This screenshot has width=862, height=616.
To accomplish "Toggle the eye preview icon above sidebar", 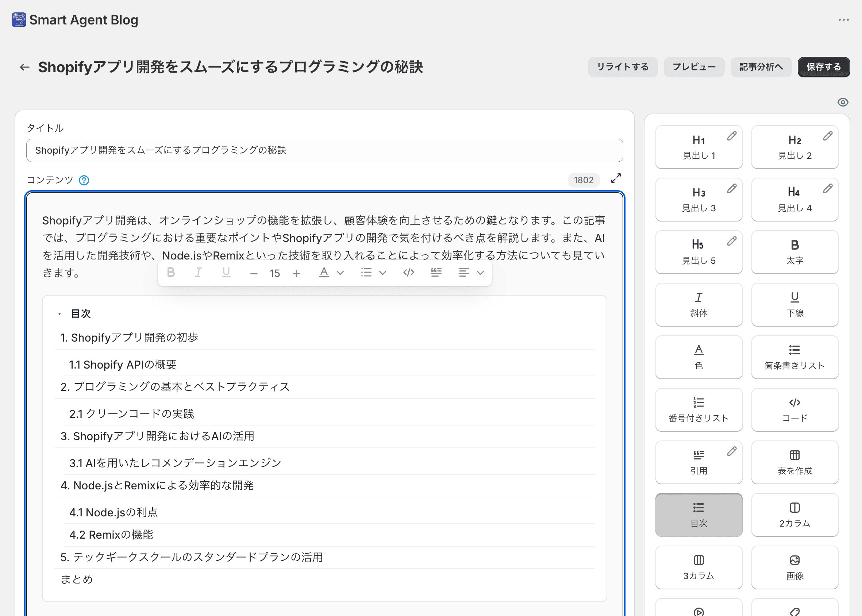I will point(843,102).
